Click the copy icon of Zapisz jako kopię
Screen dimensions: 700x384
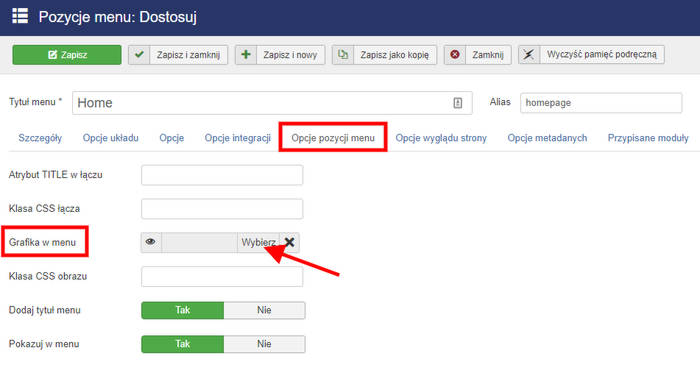(343, 55)
